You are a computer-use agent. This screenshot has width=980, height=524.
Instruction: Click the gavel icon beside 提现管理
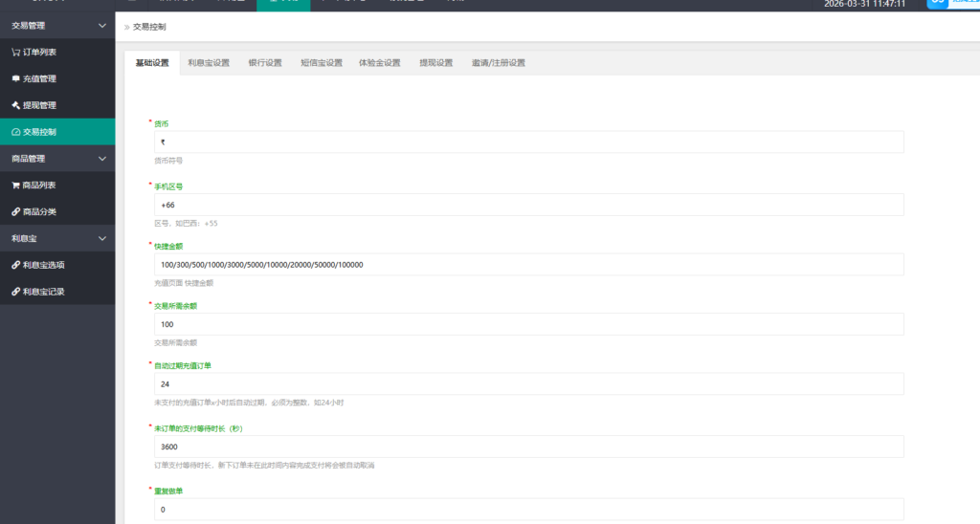click(15, 105)
